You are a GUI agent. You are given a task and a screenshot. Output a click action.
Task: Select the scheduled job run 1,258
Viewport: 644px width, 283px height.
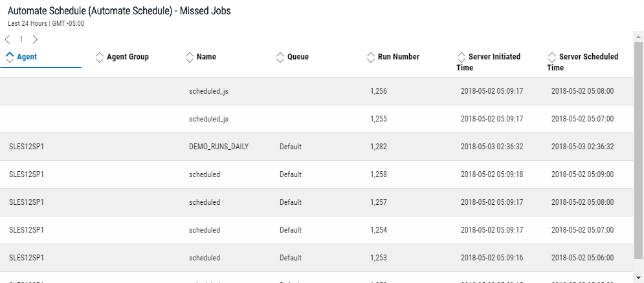click(x=205, y=174)
